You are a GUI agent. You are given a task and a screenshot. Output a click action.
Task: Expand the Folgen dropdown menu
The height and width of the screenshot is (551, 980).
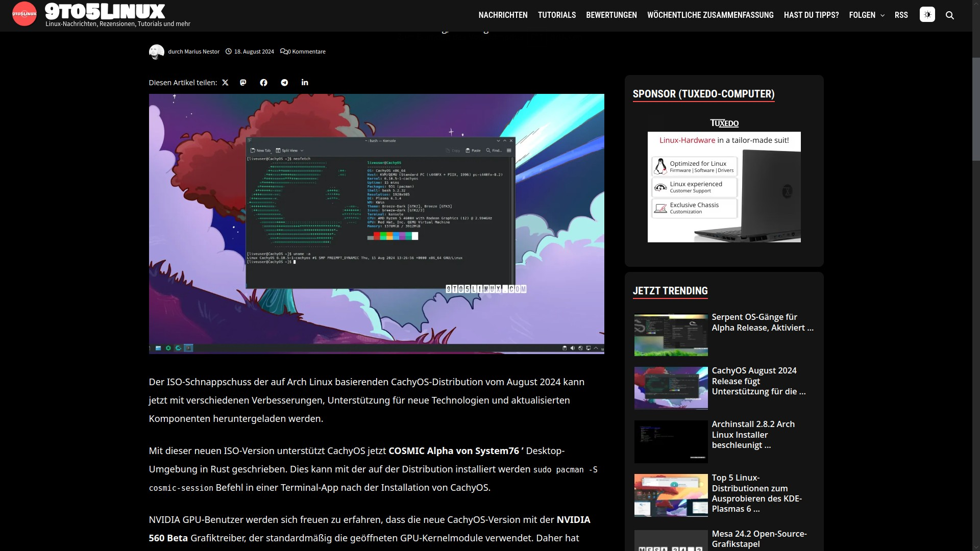click(867, 15)
